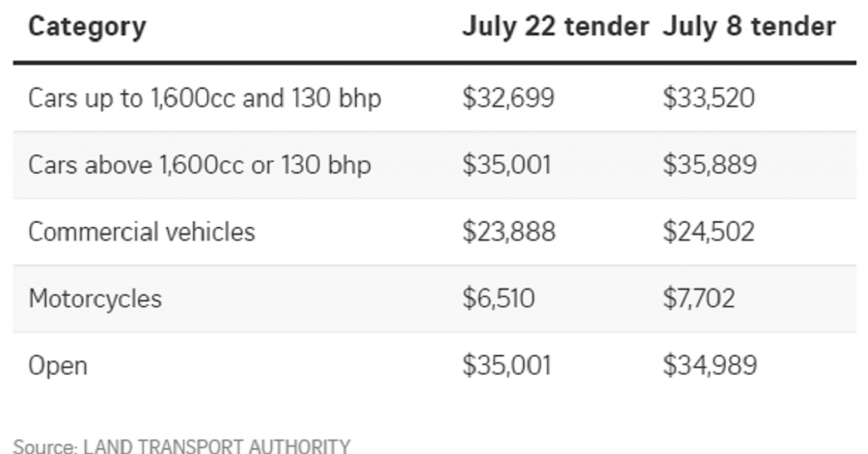Click the $33,520 price cell
Viewport: 868px width, 454px height.
coord(709,98)
